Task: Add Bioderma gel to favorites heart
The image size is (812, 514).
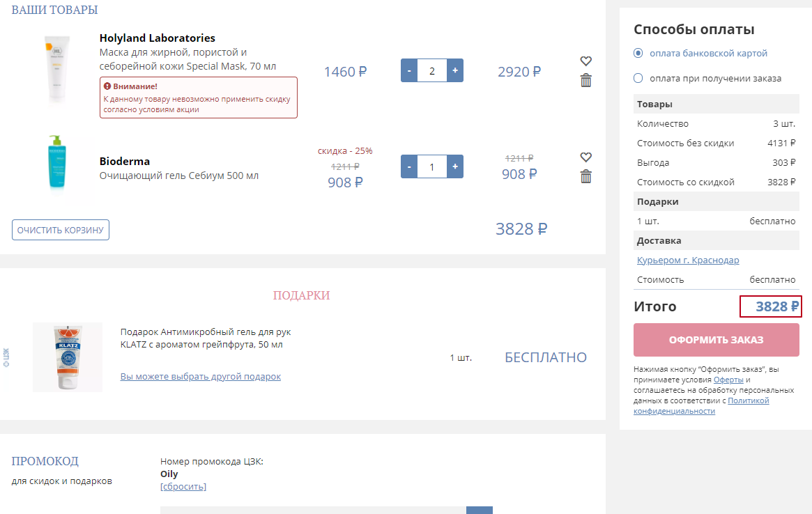Action: (x=585, y=157)
